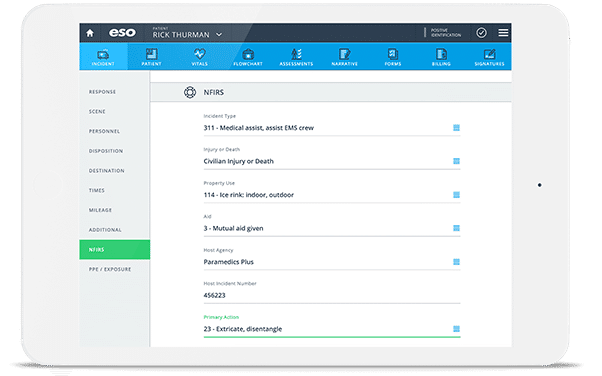Open the hamburger menu
Viewport: 602px width, 376px height.
pyautogui.click(x=503, y=33)
